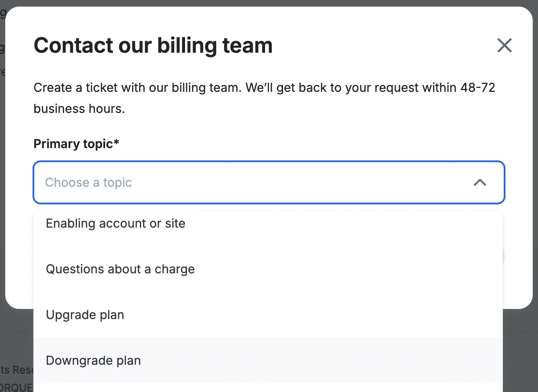Click the "Primary topic" field label
The height and width of the screenshot is (392, 538).
tap(73, 144)
